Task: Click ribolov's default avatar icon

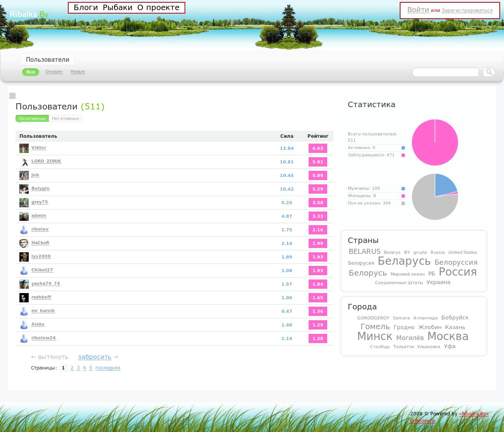Action: [x=24, y=230]
